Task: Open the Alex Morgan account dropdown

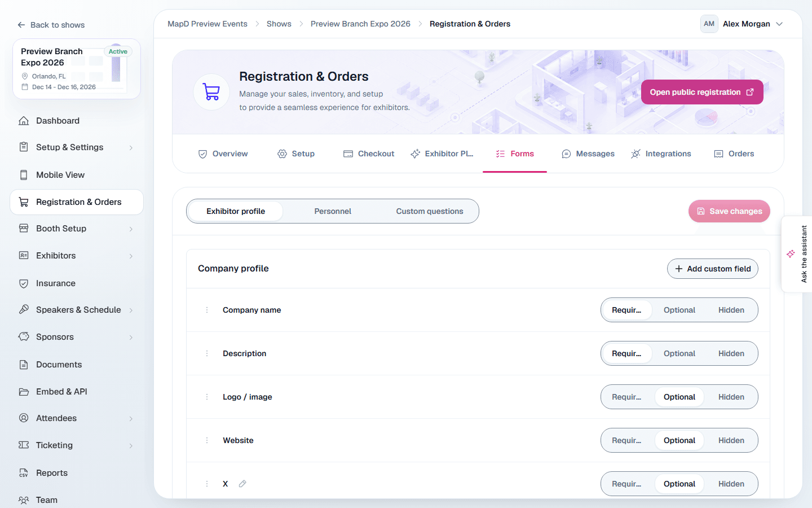Action: 742,24
